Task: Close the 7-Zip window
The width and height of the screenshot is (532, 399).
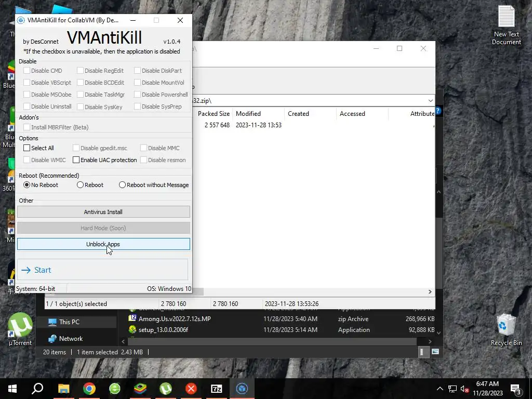Action: (423, 48)
